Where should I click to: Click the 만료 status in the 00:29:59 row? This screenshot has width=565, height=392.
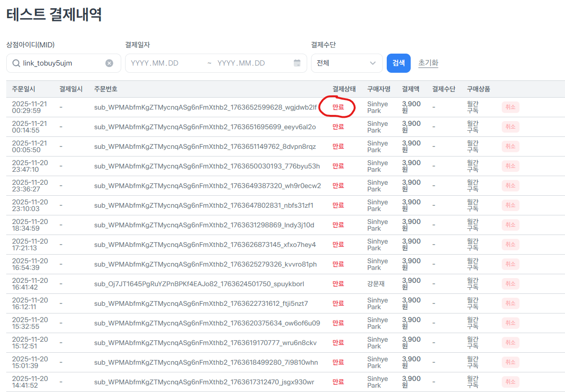pyautogui.click(x=338, y=107)
